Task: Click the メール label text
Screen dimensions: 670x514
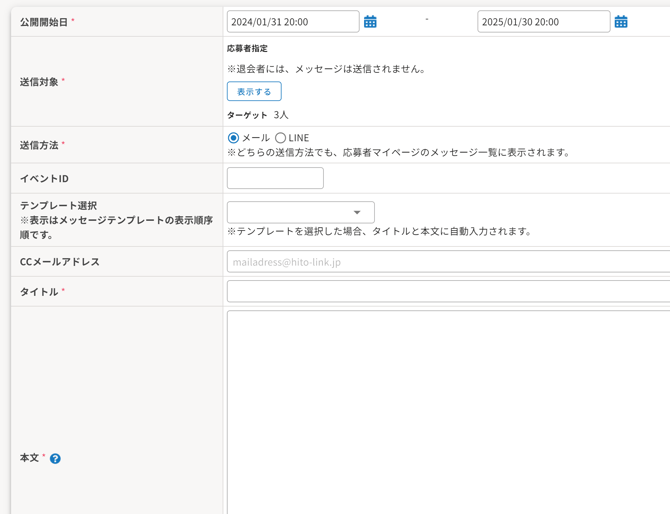Action: pyautogui.click(x=256, y=138)
